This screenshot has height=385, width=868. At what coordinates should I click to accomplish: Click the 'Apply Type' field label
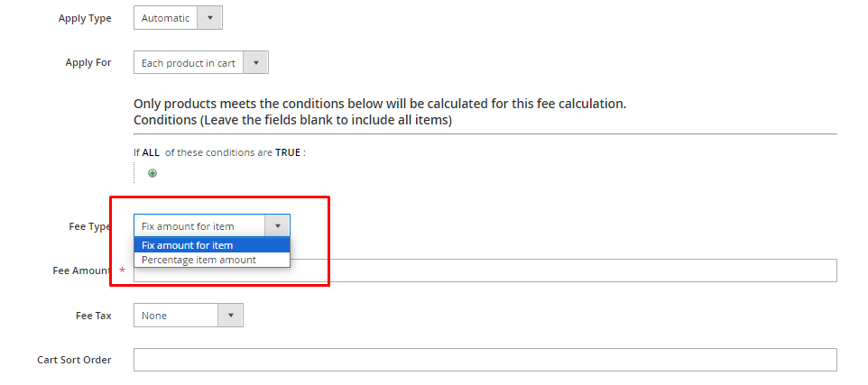85,18
